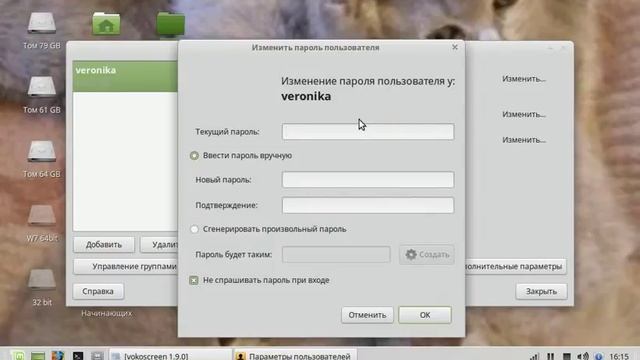Launch the terminal from the taskbar
This screenshot has height=360, width=640.
[x=78, y=356]
